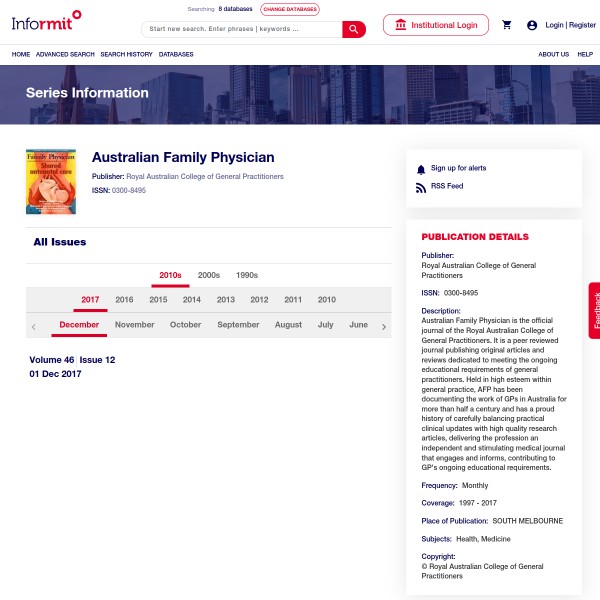Screen dimensions: 600x600
Task: Open the Search History menu item
Action: tap(126, 54)
